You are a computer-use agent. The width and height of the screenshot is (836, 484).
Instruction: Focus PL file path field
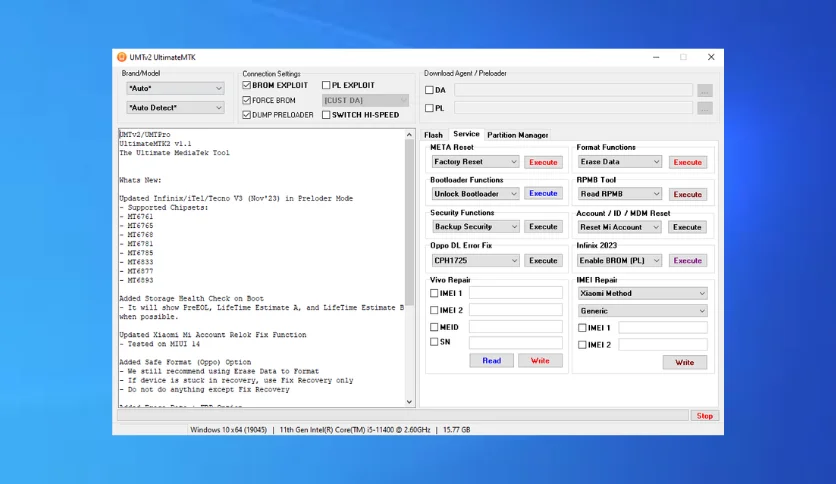[x=573, y=108]
